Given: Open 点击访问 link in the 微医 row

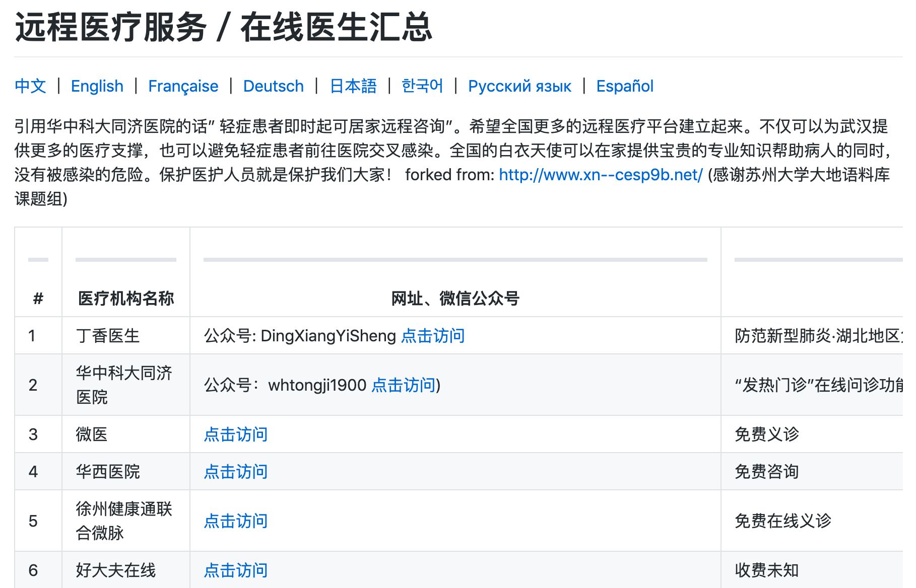Looking at the screenshot, I should point(236,434).
